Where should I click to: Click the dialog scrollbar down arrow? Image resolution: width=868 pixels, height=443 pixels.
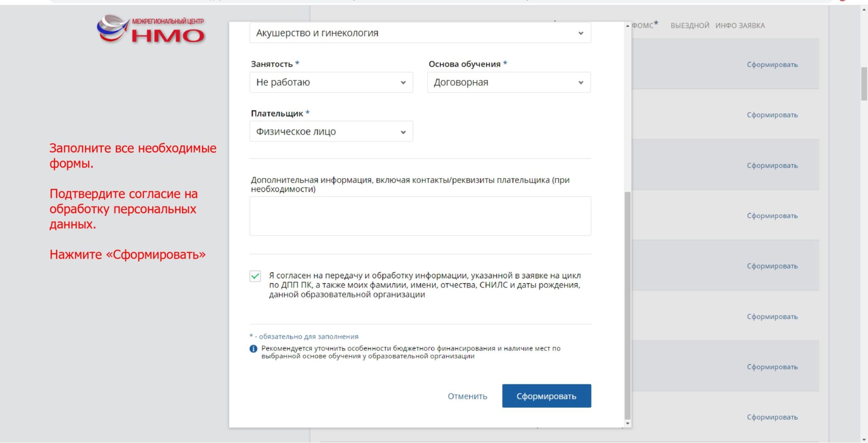pyautogui.click(x=628, y=423)
